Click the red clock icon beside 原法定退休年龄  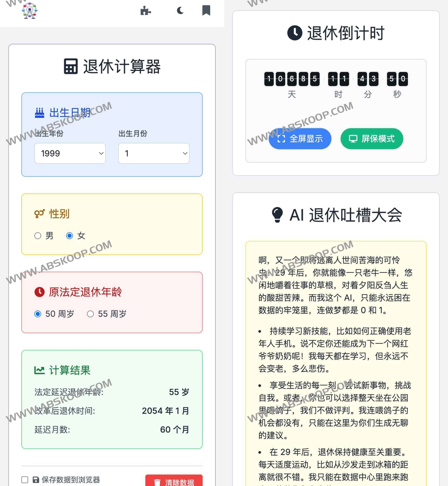(40, 292)
